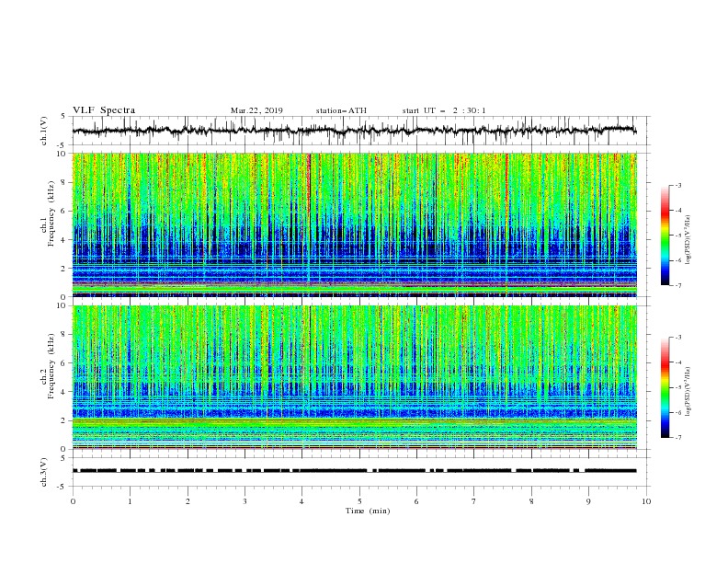Click time axis tick label "5"
Image resolution: width=728 pixels, height=563 pixels.
(x=359, y=501)
